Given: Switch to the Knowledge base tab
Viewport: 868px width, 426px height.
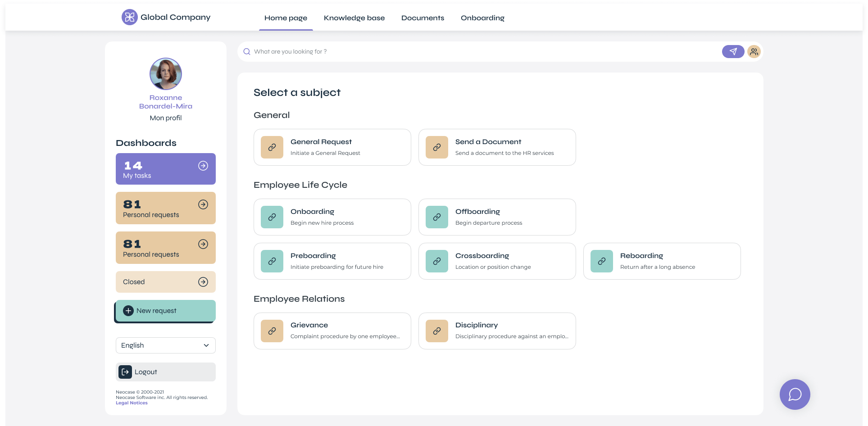Looking at the screenshot, I should 354,18.
